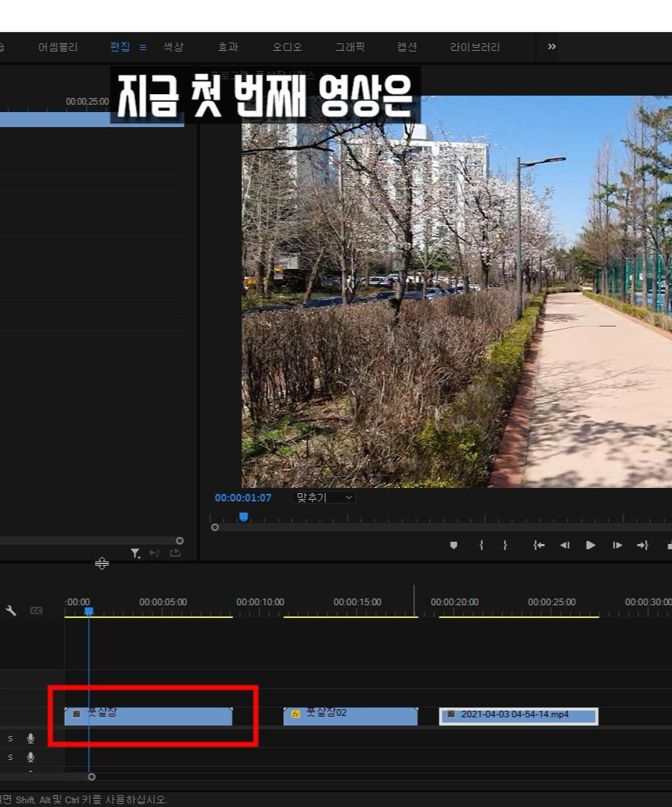Step back one frame
Image resolution: width=672 pixels, height=807 pixels.
pos(565,545)
